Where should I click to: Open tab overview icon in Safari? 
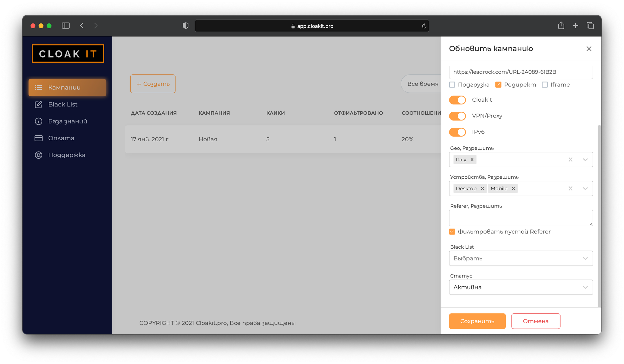click(590, 26)
